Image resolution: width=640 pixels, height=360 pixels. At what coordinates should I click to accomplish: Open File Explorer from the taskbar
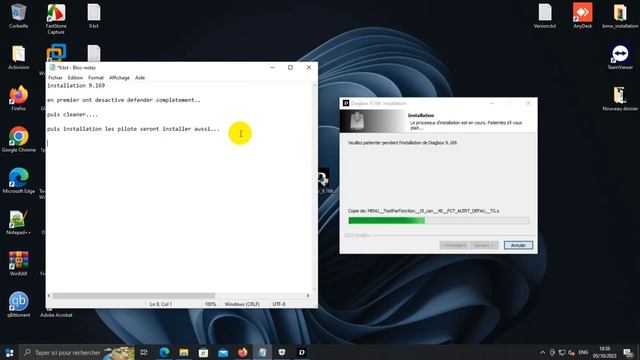(184, 352)
